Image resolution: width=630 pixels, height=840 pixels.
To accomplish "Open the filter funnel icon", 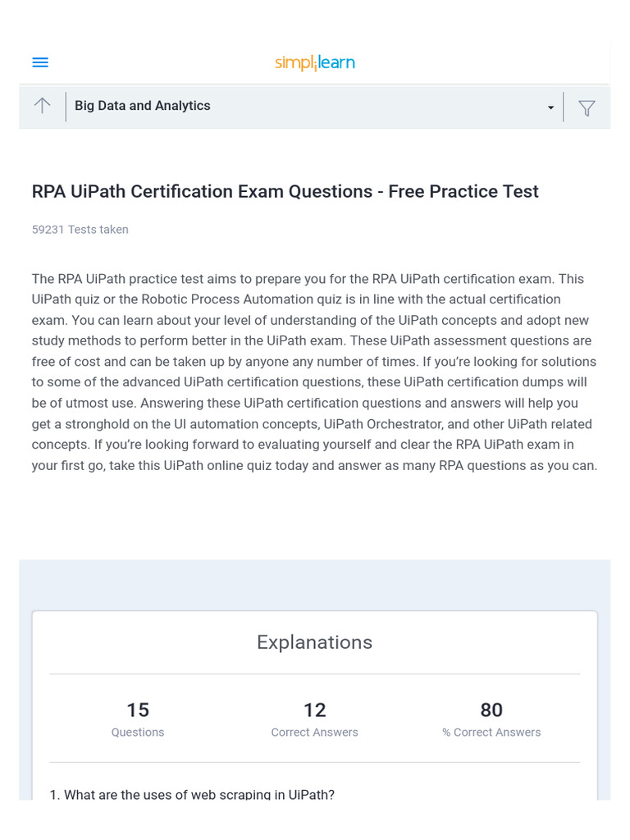I will (x=587, y=107).
